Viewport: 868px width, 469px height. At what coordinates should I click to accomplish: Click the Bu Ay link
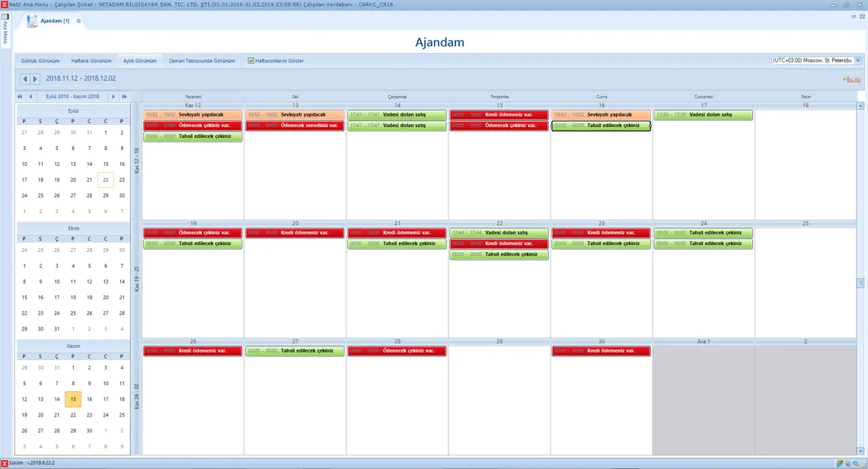tap(852, 78)
